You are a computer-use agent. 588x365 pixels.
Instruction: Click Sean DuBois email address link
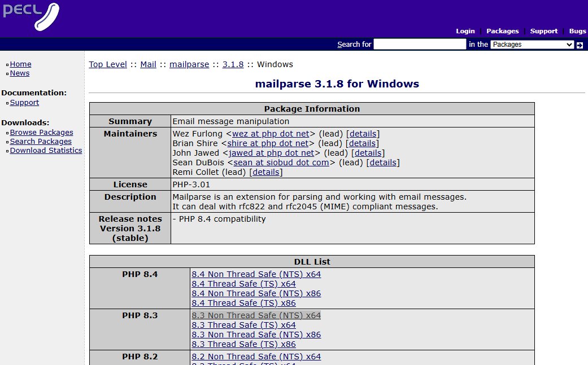[281, 162]
